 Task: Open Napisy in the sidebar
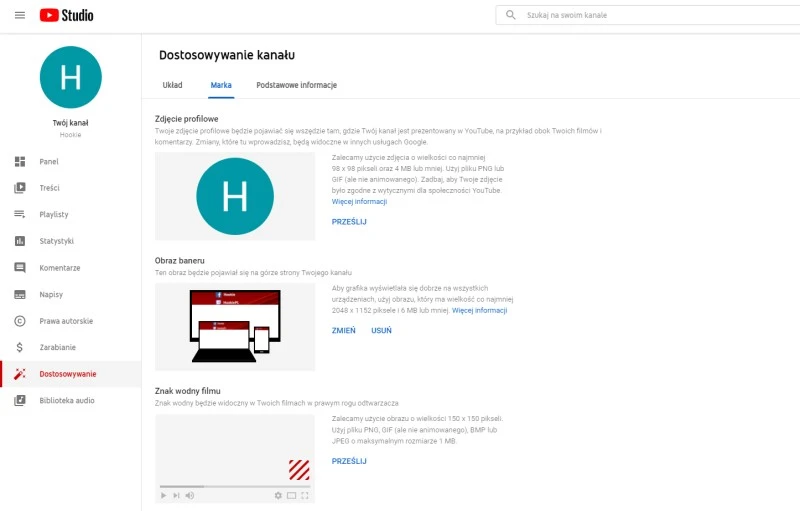pos(51,294)
